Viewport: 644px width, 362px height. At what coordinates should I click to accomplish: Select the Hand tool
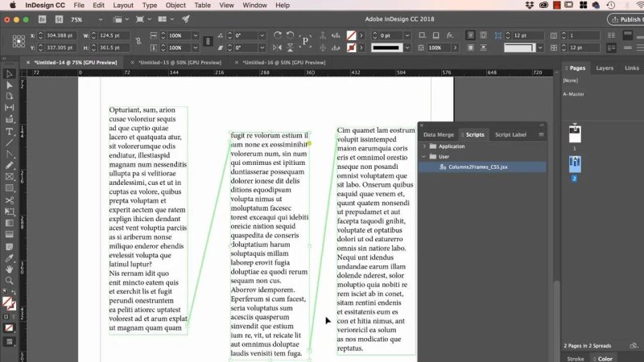point(9,269)
